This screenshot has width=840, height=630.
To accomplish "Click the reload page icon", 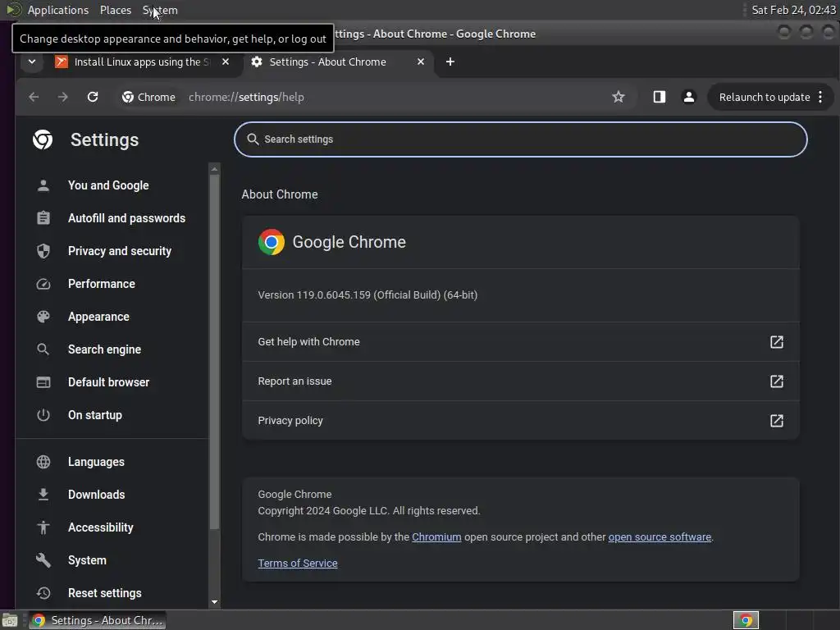I will click(x=93, y=97).
